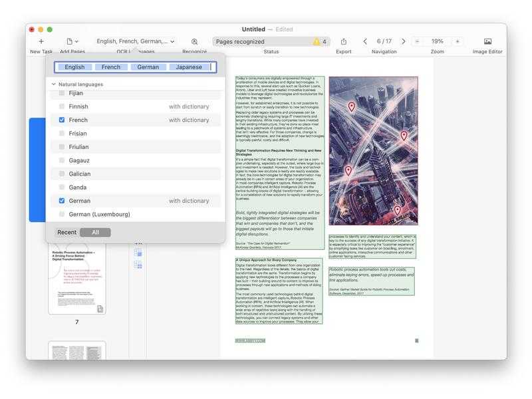Screen dimensions: 532x399
Task: Select page 7 thumbnail
Action: click(x=77, y=279)
